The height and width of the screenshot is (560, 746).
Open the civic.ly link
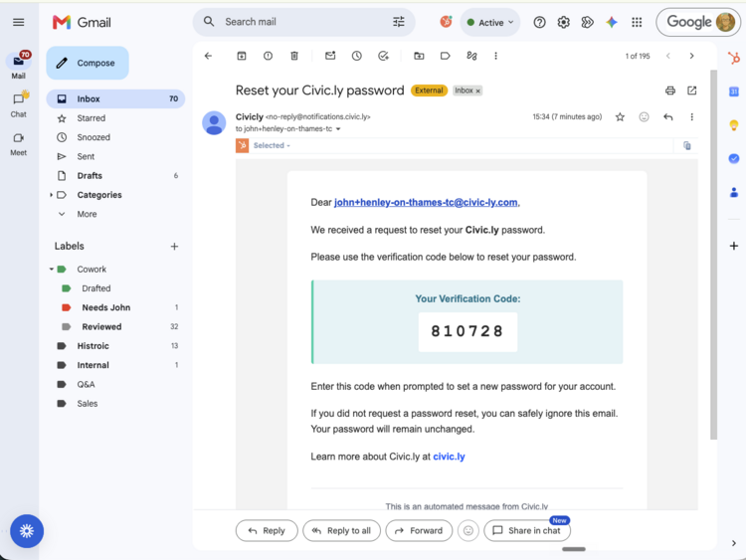[x=449, y=457]
